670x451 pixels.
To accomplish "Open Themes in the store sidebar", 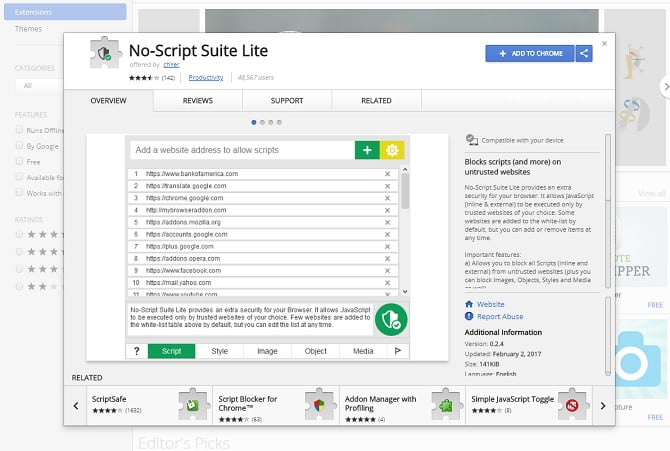I will click(28, 29).
